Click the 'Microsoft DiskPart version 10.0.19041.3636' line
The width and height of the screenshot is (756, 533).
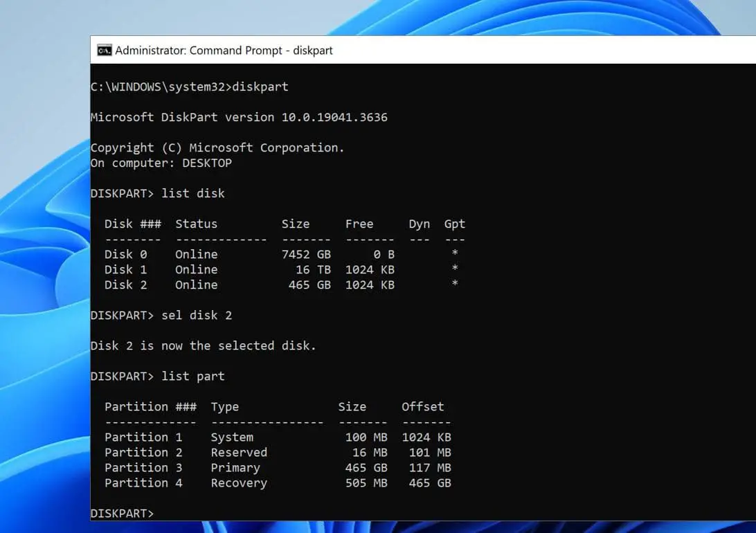coord(239,117)
